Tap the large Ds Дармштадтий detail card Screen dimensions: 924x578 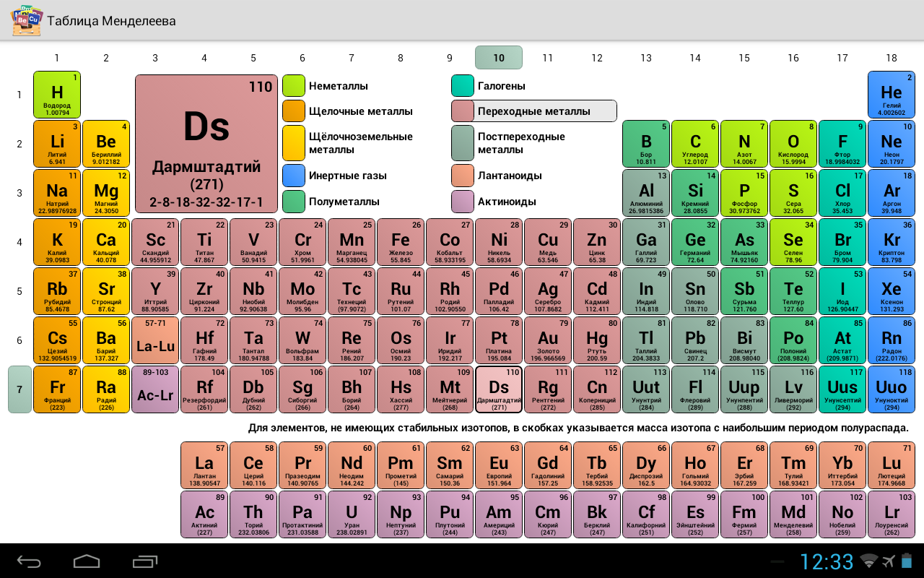[206, 143]
